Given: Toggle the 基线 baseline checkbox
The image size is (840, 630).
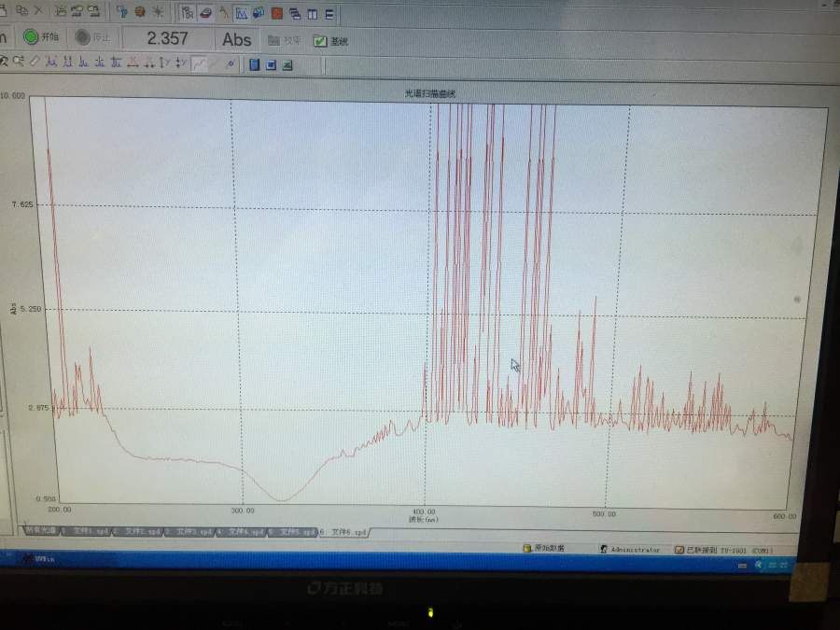Looking at the screenshot, I should [330, 41].
